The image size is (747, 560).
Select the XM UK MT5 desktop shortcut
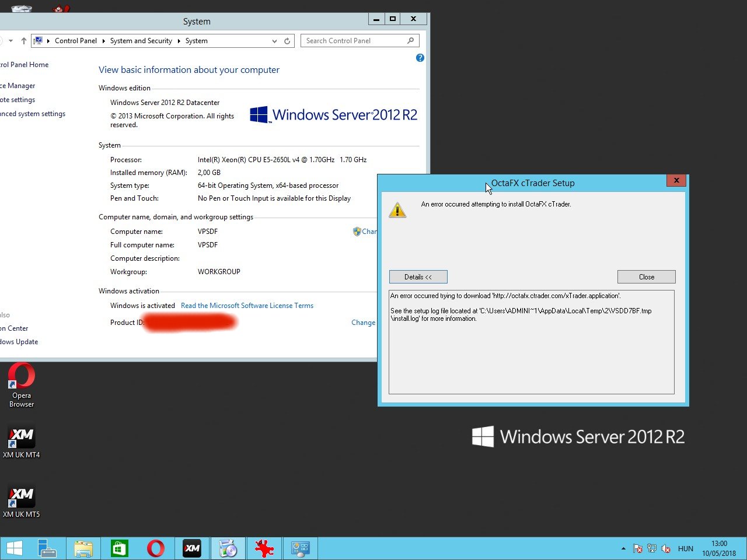[22, 500]
